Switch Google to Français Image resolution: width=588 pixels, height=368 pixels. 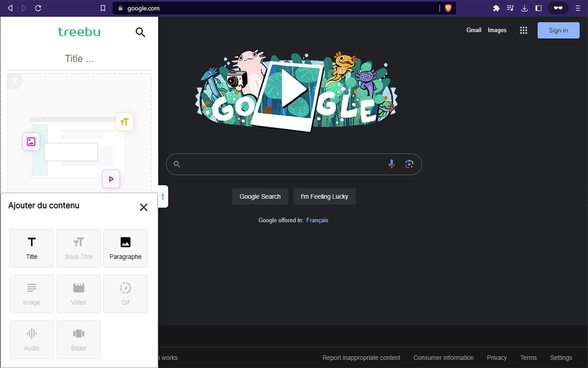click(317, 220)
